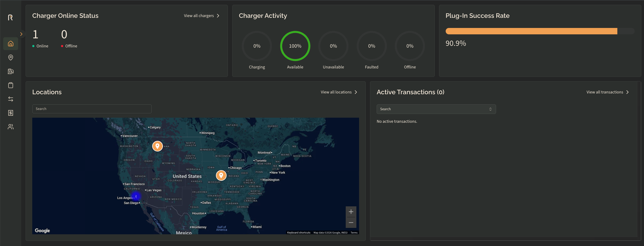Viewport: 644px width, 246px height.
Task: Click the 90.9% success rate value
Action: [456, 43]
